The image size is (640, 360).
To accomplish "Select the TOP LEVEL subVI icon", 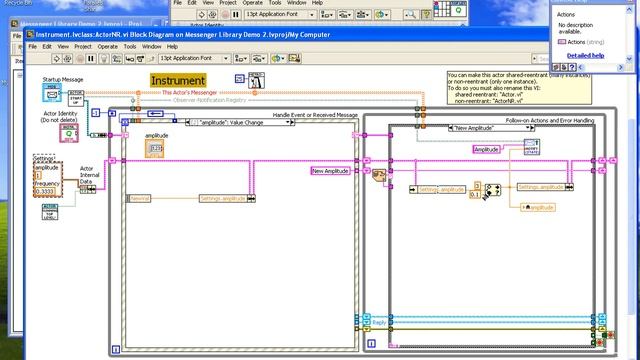I will pyautogui.click(x=50, y=212).
